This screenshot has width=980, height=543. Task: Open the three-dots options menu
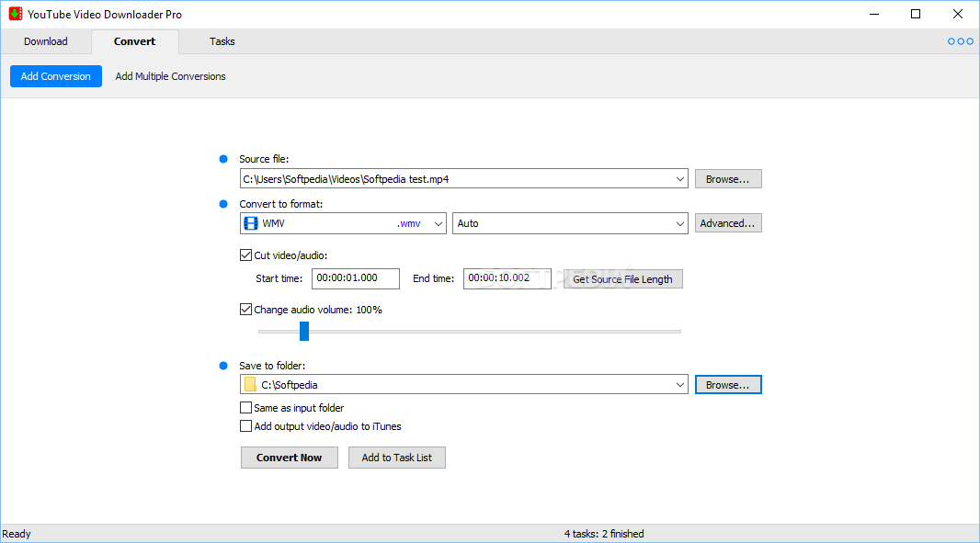[960, 41]
